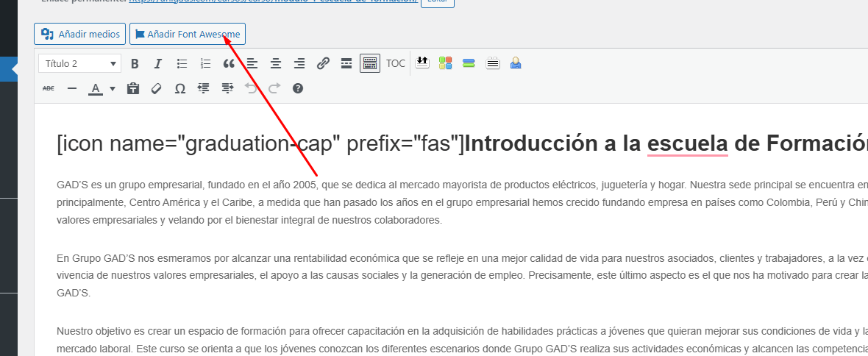Screen dimensions: 868x356
Task: Open the text color picker arrow
Action: tap(113, 88)
